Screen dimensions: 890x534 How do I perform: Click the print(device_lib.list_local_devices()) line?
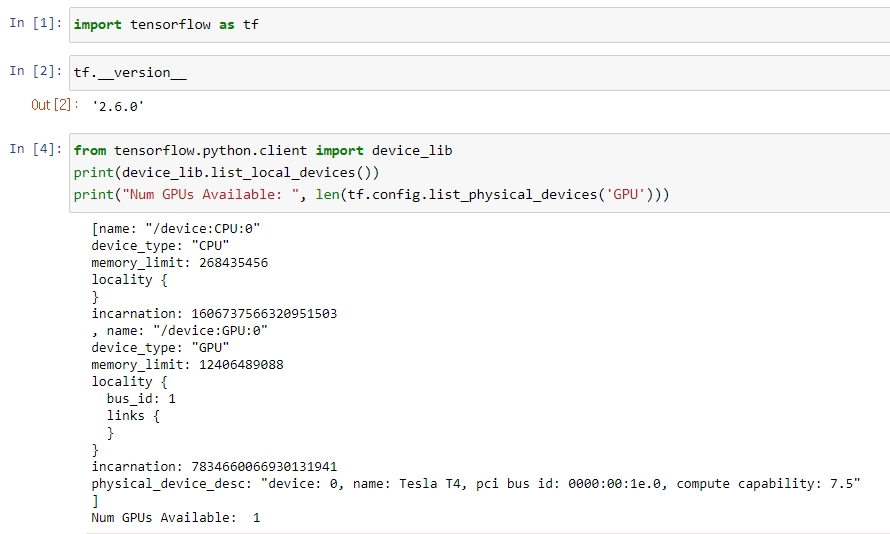(226, 173)
